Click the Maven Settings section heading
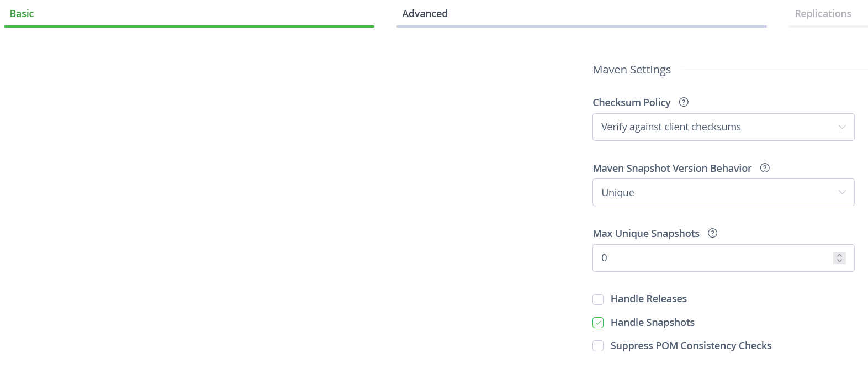 pyautogui.click(x=632, y=70)
